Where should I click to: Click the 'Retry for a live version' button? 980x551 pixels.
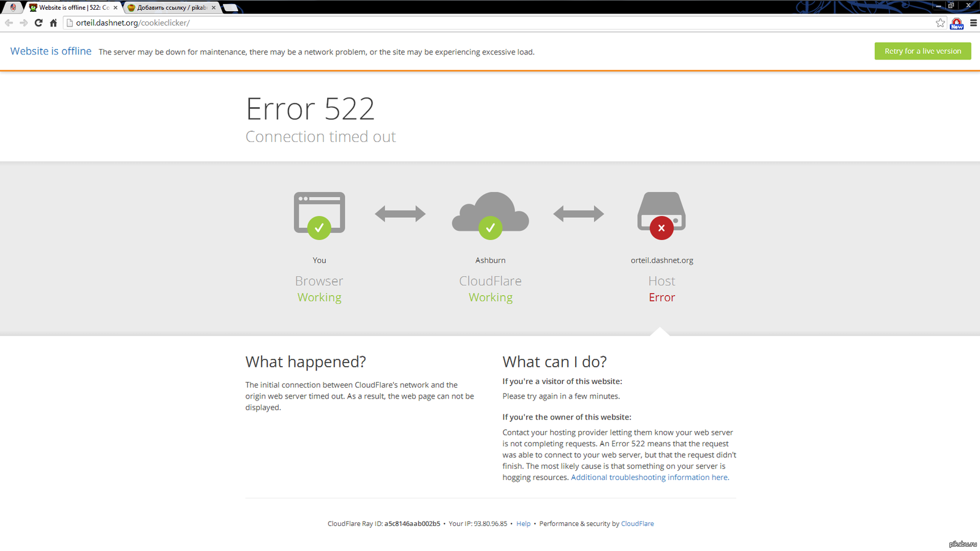(x=922, y=51)
